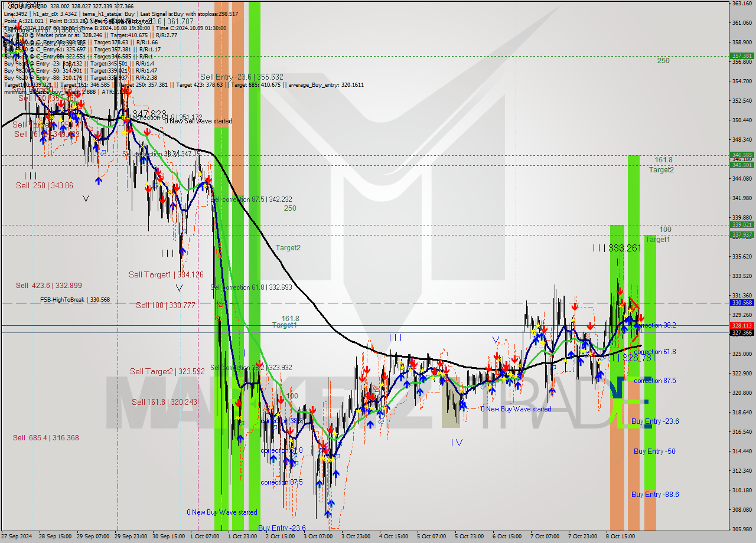The width and height of the screenshot is (756, 543).
Task: Click '8 Oct 15:00' on the time axis
Action: (x=621, y=537)
